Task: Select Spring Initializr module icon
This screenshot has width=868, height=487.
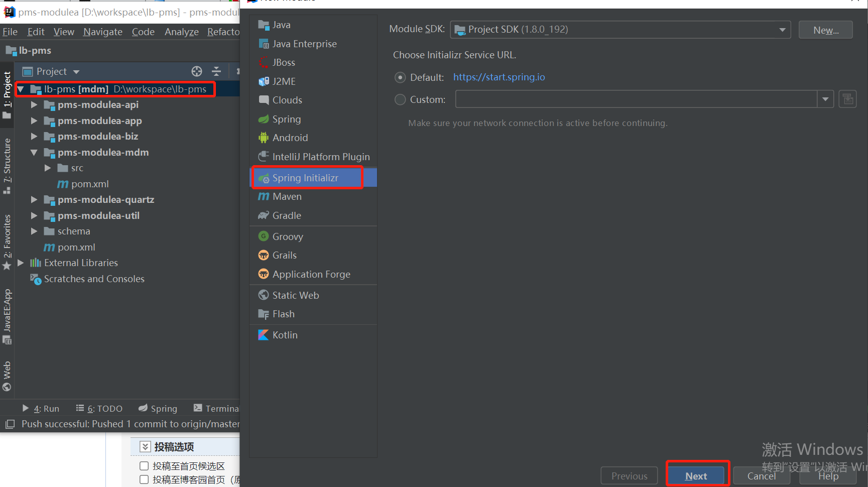Action: (264, 178)
